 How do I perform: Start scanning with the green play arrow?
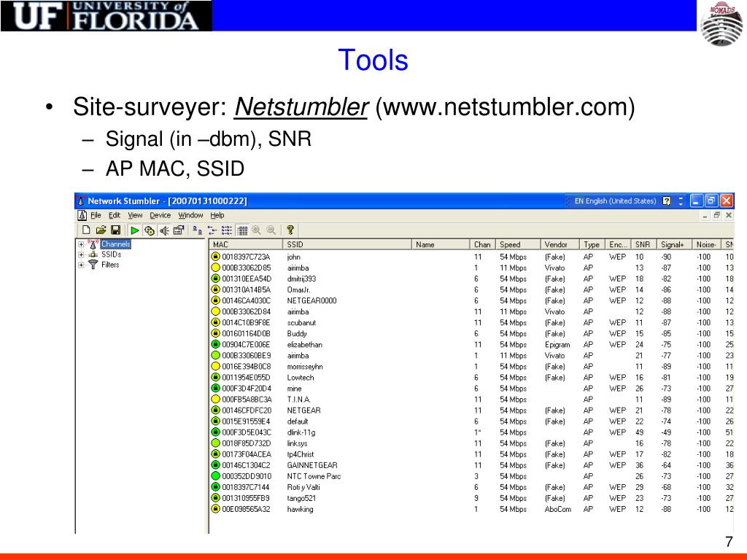(135, 230)
